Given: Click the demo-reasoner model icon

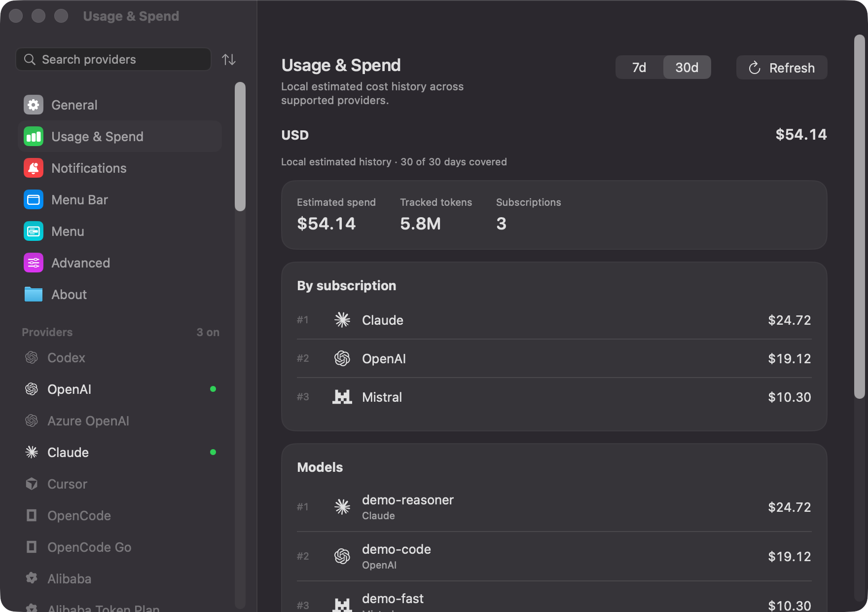Looking at the screenshot, I should coord(342,507).
